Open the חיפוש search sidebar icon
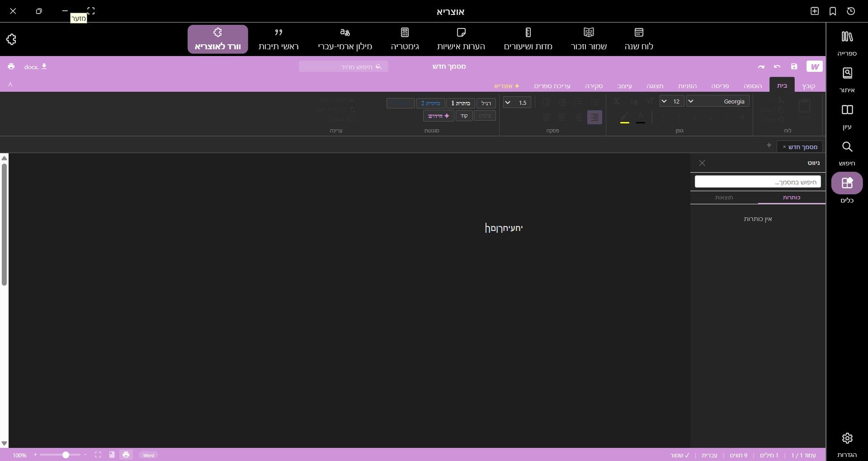 point(847,153)
